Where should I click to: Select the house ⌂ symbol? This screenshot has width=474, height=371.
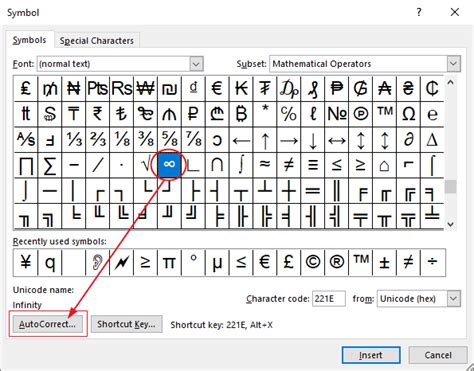click(x=385, y=165)
